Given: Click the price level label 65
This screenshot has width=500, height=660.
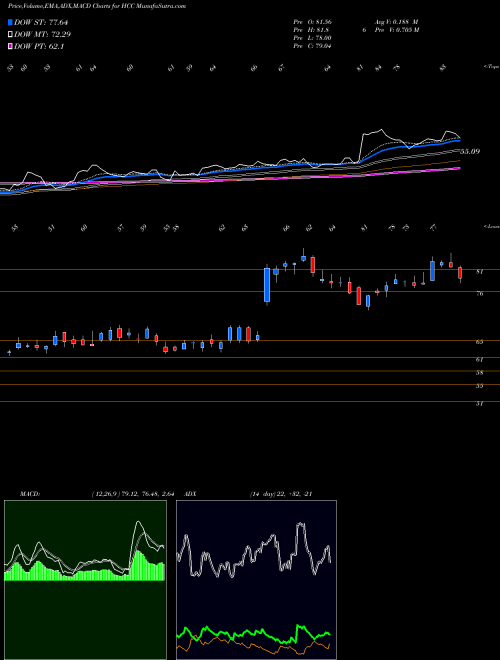Looking at the screenshot, I should tap(479, 342).
